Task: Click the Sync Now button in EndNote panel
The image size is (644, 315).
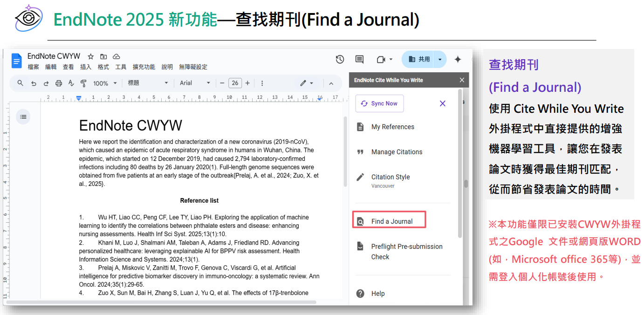Action: click(x=379, y=103)
